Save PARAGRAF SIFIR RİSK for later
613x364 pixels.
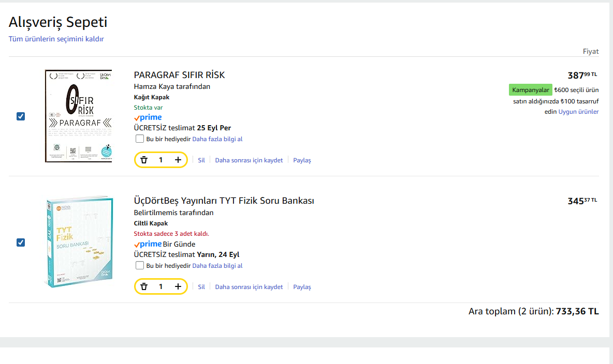pyautogui.click(x=249, y=160)
